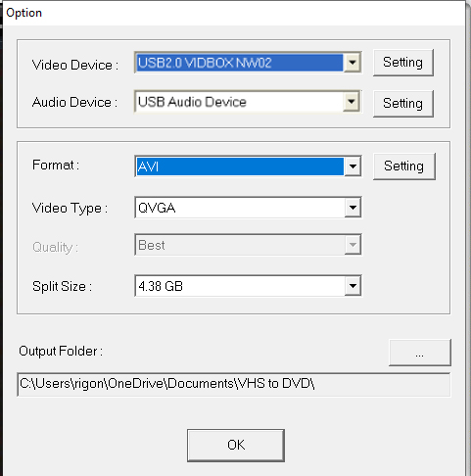This screenshot has width=471, height=476.
Task: Expand the Video Type dropdown arrow
Action: click(353, 208)
